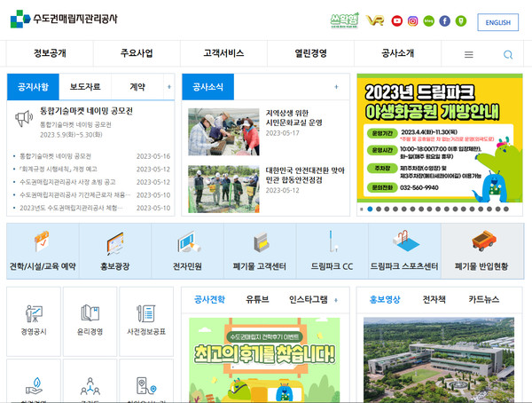Open 홍보광장 quick link icon
This screenshot has height=403, width=532.
coord(115,243)
